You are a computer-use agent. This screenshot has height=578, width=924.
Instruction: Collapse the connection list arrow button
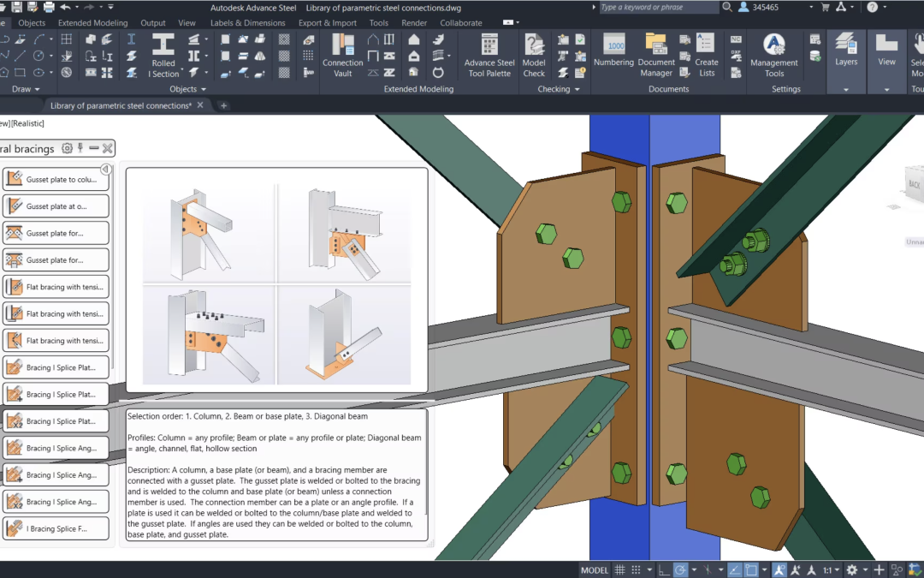pyautogui.click(x=105, y=170)
